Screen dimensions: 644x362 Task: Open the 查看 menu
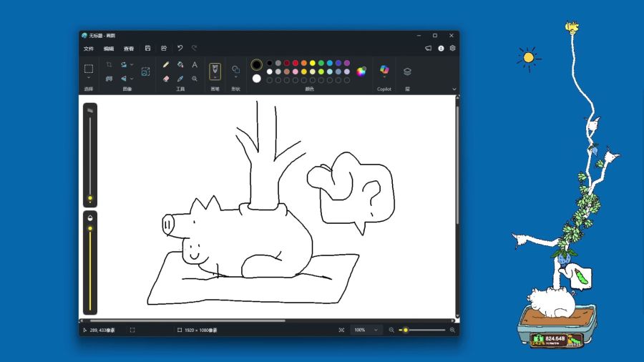tap(129, 49)
